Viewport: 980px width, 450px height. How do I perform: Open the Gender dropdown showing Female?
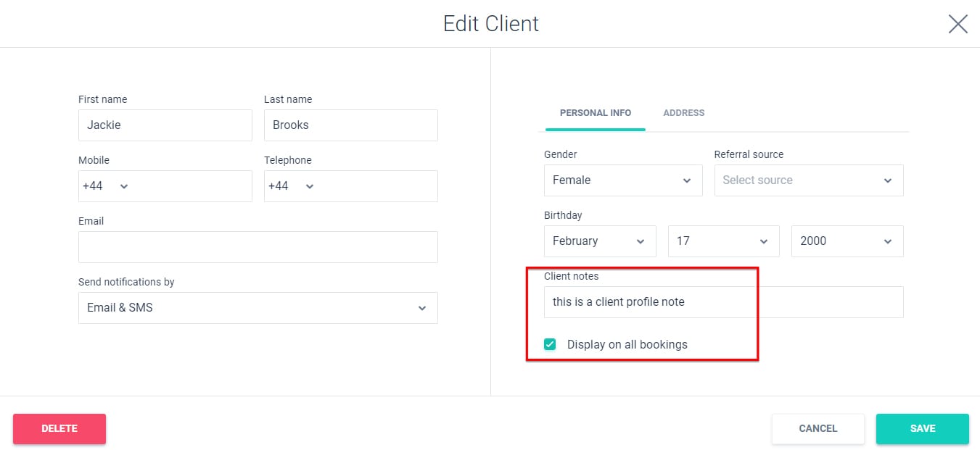623,180
